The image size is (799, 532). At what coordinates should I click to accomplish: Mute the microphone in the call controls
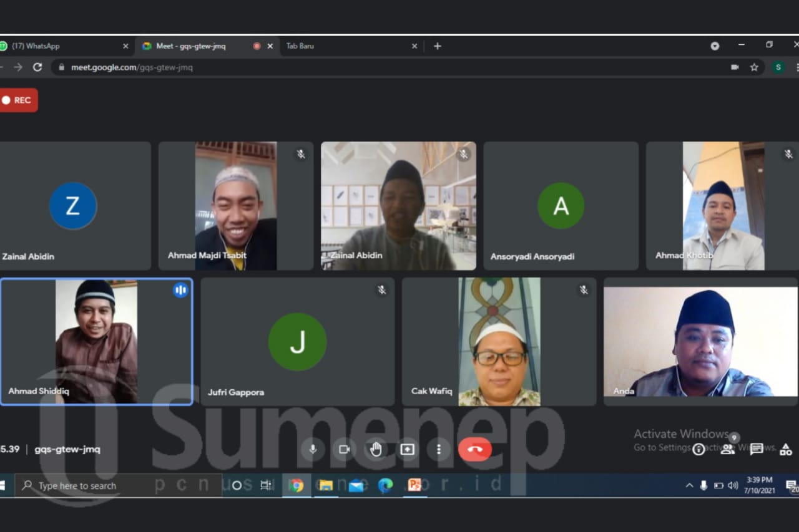pyautogui.click(x=313, y=449)
